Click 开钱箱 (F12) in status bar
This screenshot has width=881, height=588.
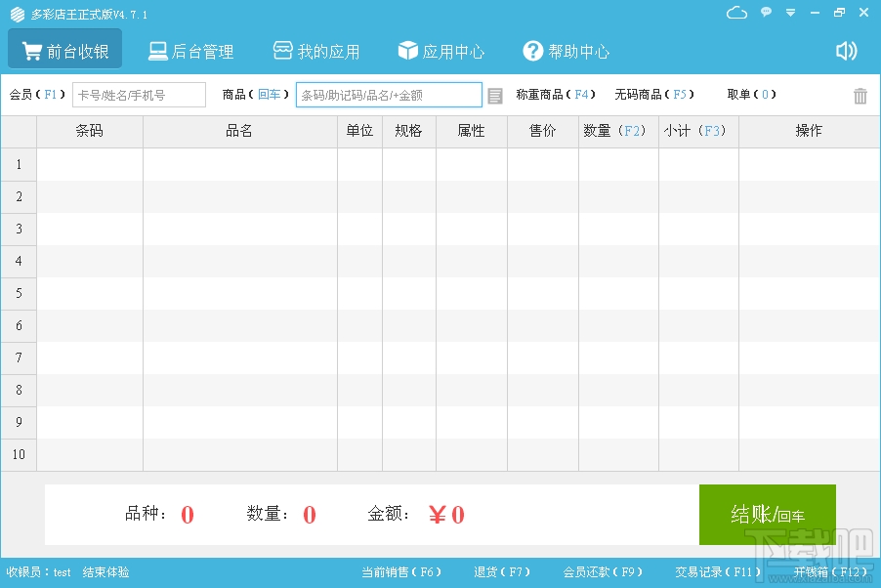(x=832, y=572)
